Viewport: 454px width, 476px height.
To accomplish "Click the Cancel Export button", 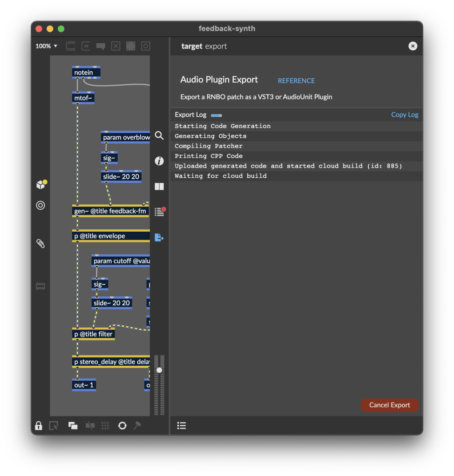I will point(389,405).
